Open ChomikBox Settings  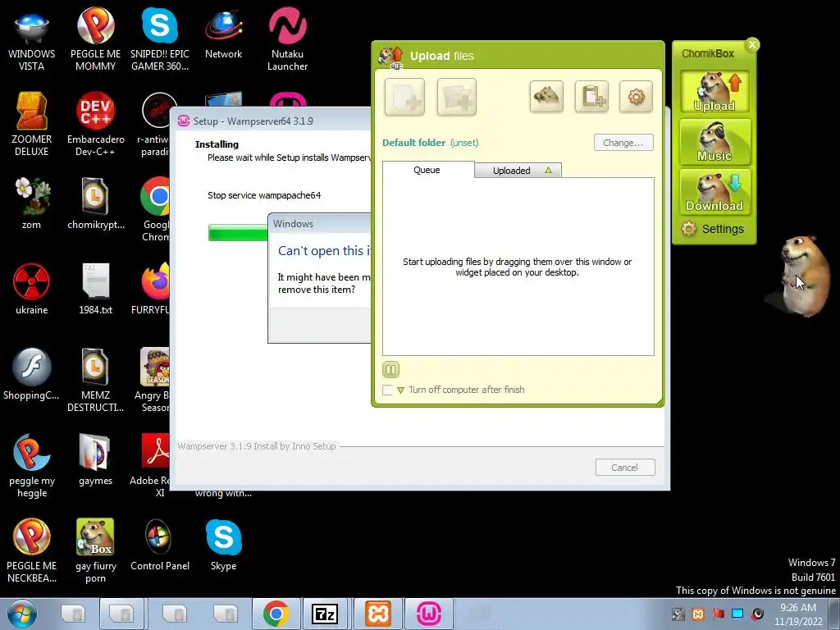[x=713, y=230]
